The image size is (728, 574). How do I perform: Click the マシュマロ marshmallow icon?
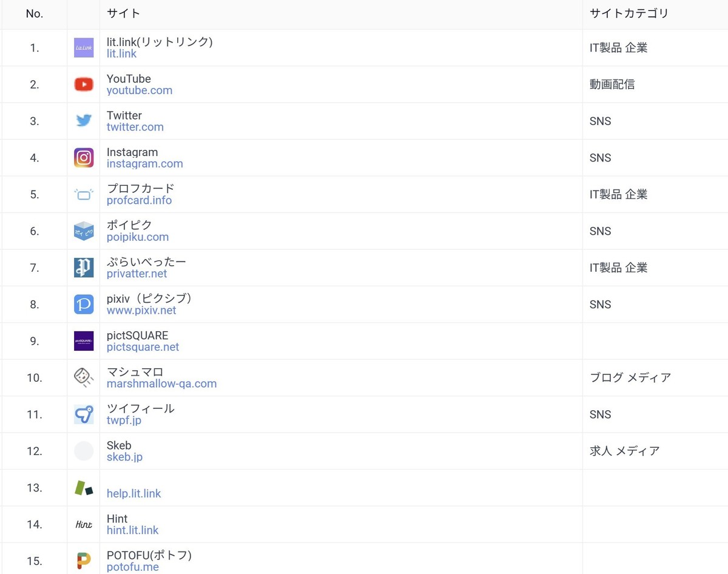(84, 377)
